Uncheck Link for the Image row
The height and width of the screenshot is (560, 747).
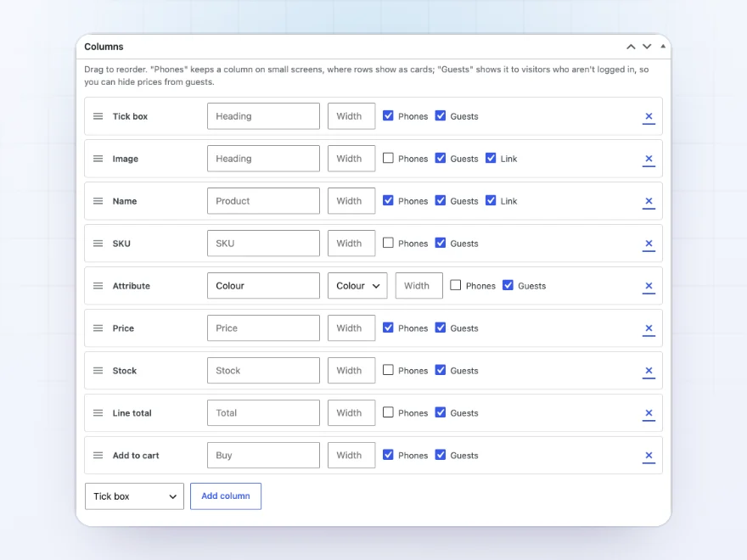click(491, 158)
